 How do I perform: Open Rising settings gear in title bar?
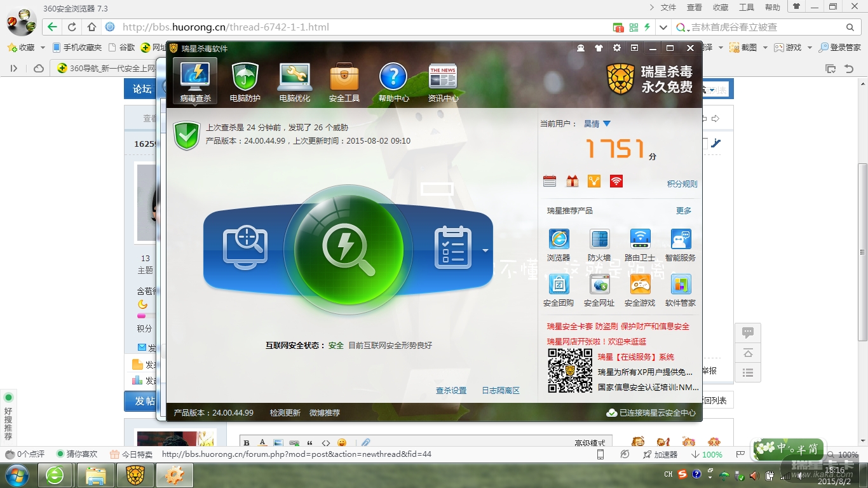pyautogui.click(x=616, y=48)
